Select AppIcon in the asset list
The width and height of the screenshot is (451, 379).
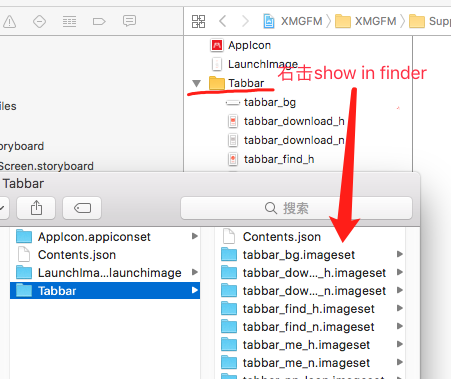241,45
